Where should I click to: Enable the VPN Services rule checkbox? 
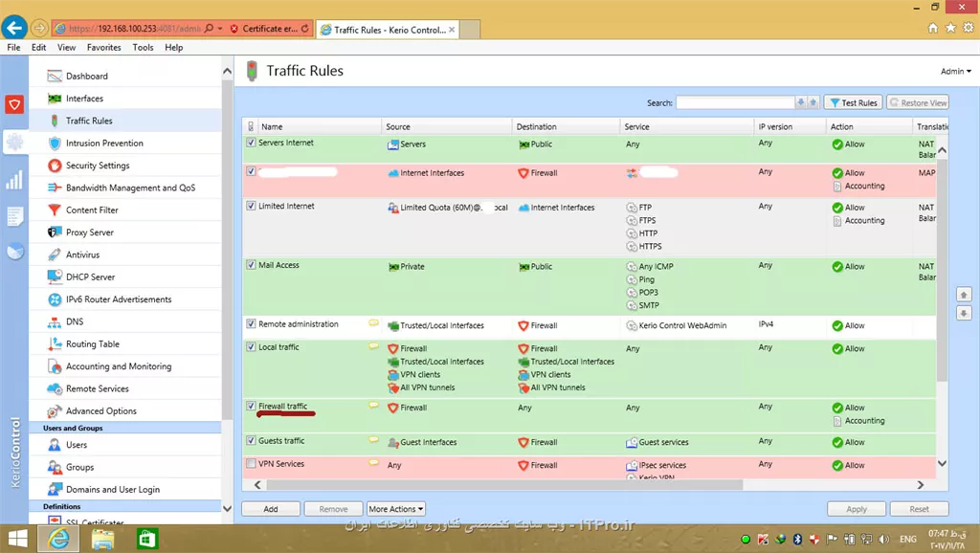tap(251, 464)
